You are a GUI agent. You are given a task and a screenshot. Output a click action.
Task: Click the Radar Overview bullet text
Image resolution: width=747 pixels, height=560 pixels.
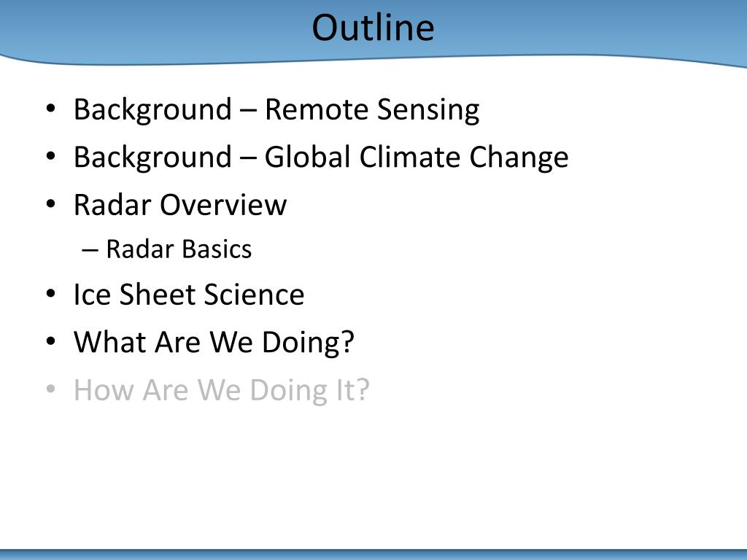coord(180,205)
